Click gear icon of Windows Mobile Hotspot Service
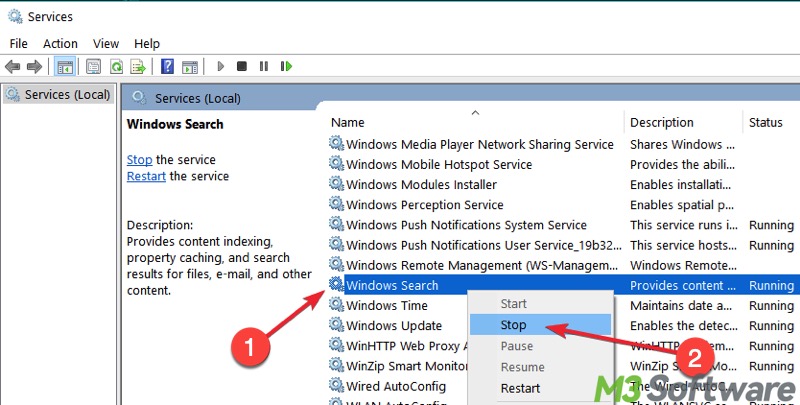 tap(336, 164)
